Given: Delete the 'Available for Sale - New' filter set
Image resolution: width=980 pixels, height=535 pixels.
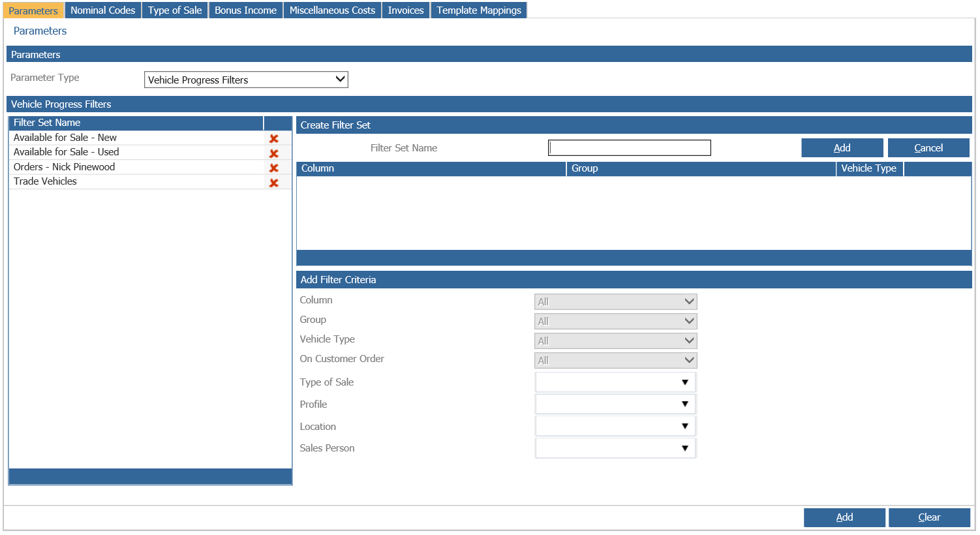Looking at the screenshot, I should 274,138.
